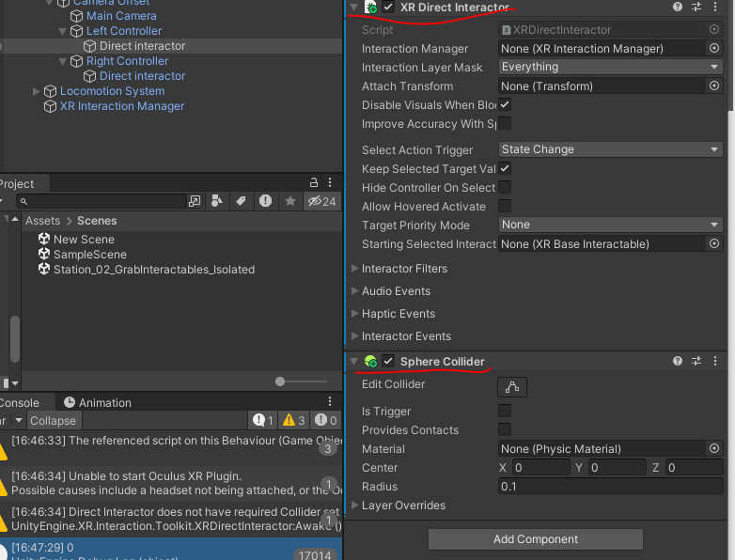Enable Allow Hovered Activate
This screenshot has width=735, height=560.
click(505, 206)
